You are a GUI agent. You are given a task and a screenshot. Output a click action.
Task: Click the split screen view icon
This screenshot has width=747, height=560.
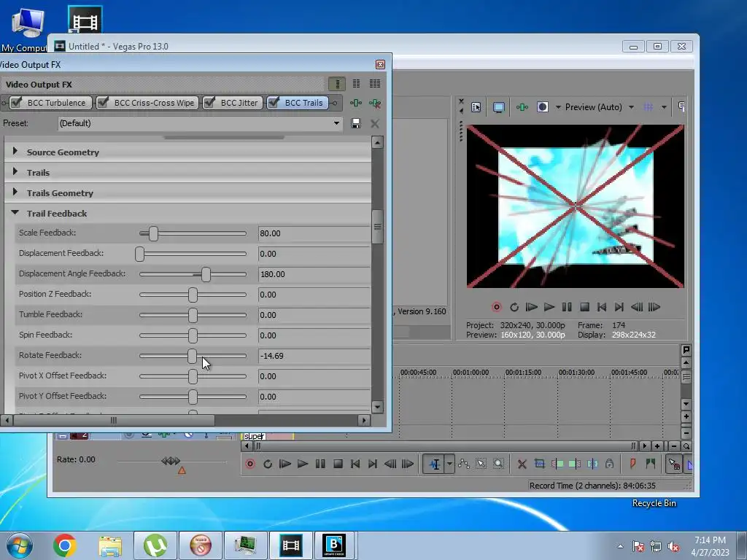[x=542, y=107]
